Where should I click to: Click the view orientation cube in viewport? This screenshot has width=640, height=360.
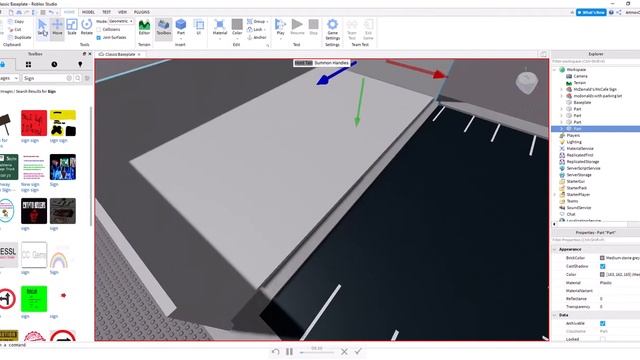pos(527,83)
